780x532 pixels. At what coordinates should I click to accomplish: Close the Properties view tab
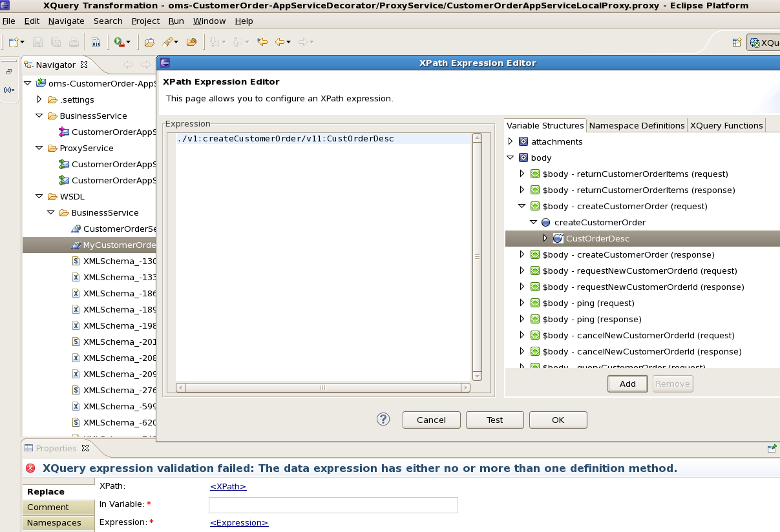(85, 448)
